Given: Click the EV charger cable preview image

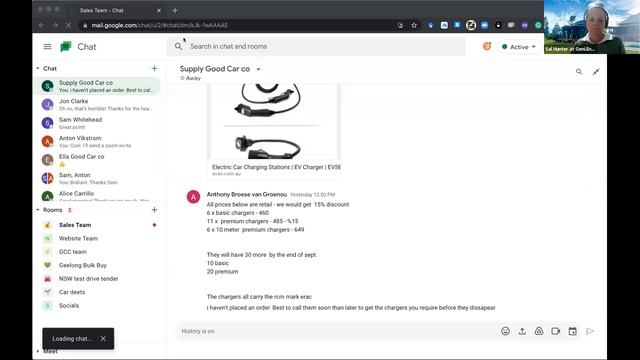Looking at the screenshot, I should (273, 122).
